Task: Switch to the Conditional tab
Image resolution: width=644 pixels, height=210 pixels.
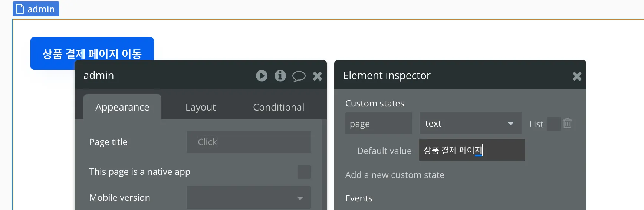Action: point(278,107)
